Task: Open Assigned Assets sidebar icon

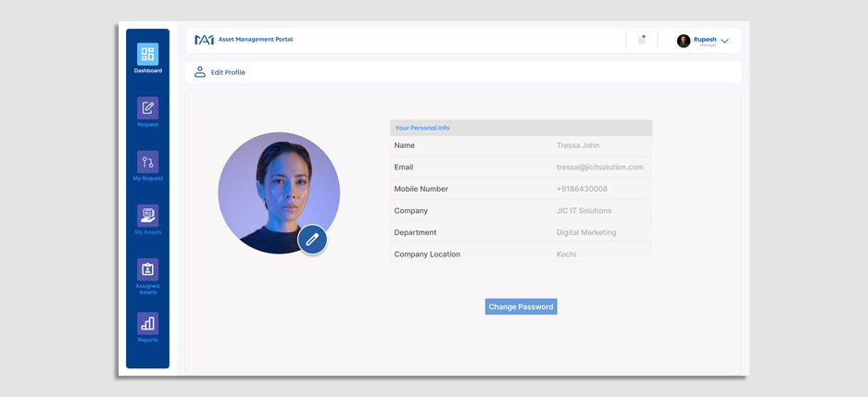Action: point(147,269)
